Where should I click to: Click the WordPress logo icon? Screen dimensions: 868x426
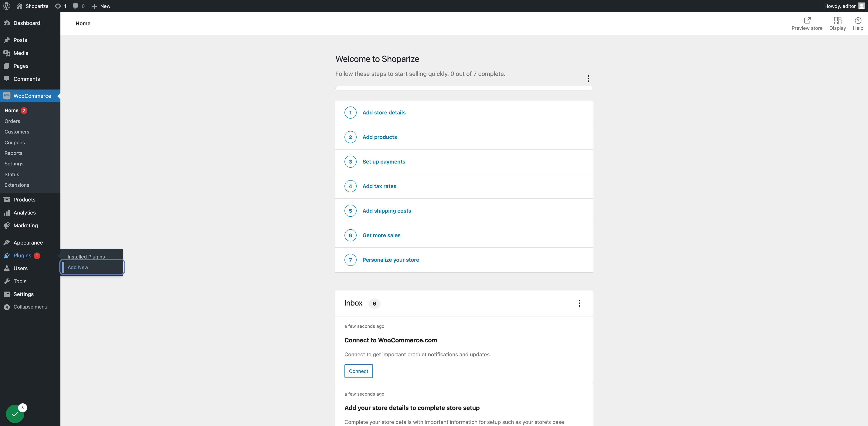pos(6,6)
